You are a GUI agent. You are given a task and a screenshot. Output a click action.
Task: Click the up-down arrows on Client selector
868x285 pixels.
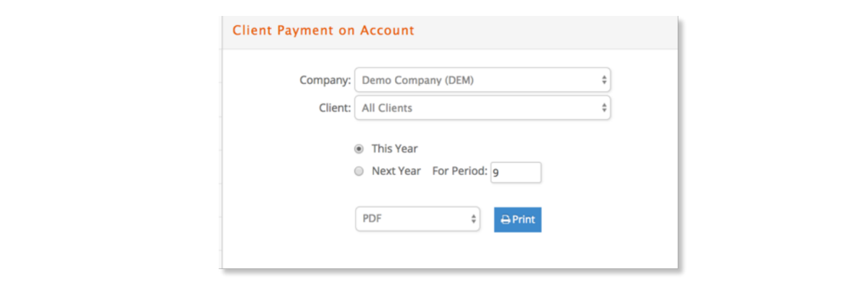click(x=604, y=108)
